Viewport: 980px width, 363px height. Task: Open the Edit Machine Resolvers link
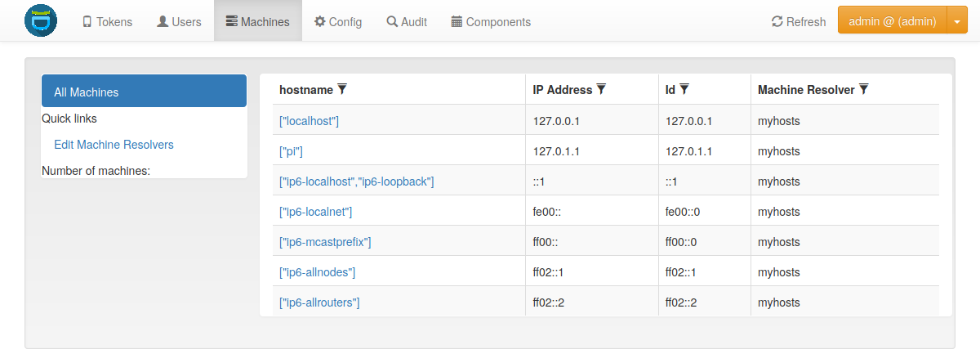point(114,145)
